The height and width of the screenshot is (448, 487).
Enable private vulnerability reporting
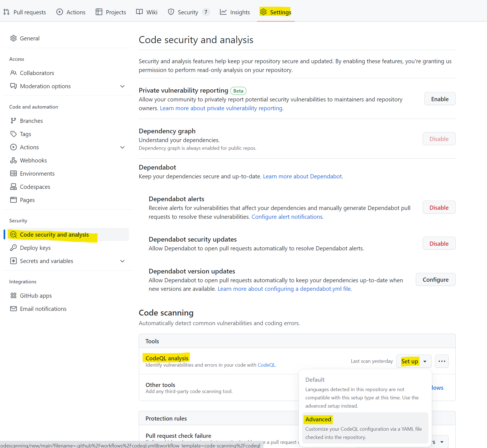[439, 99]
